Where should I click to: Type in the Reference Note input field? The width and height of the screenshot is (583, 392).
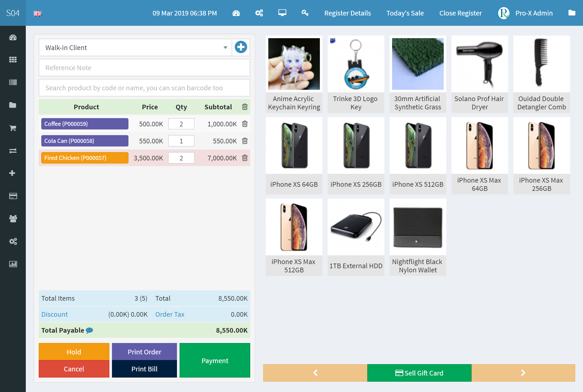tap(145, 67)
